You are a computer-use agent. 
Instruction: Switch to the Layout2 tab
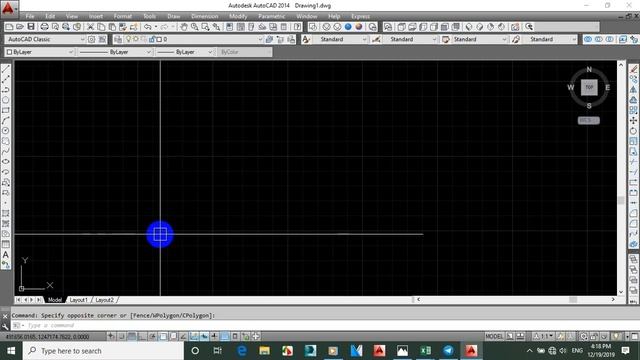pos(104,300)
